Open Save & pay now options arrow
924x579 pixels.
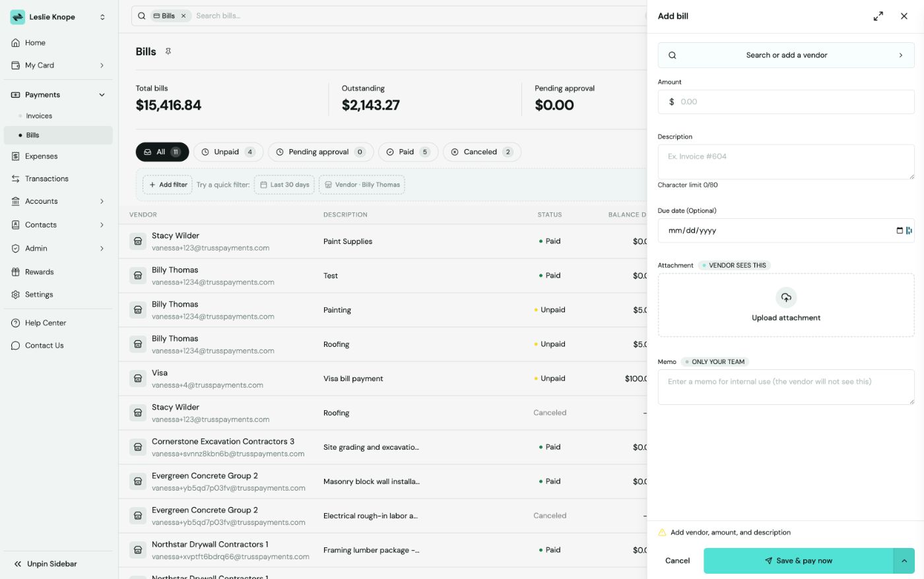pos(904,561)
